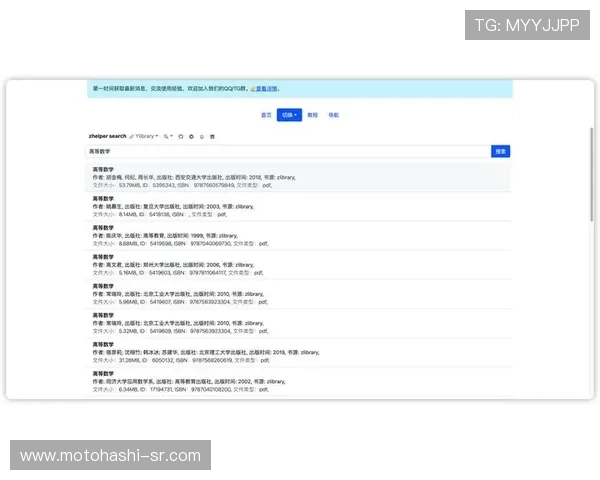
Task: Click the last icon after the lightbulb
Action: (212, 136)
